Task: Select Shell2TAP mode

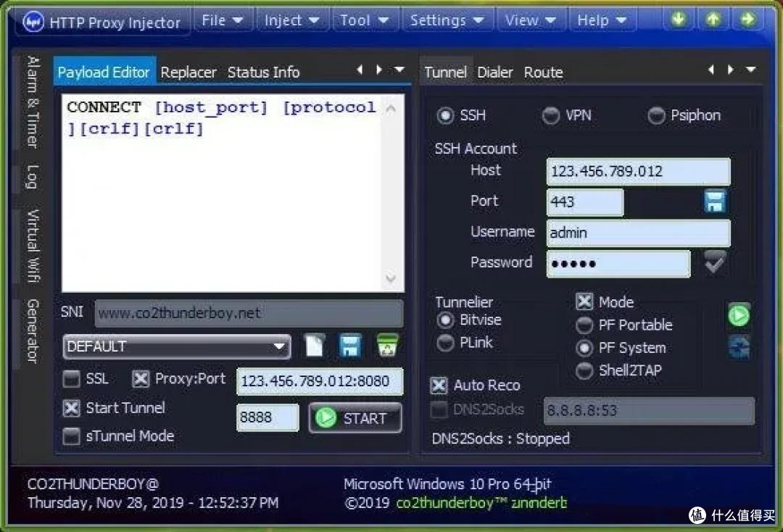Action: point(584,371)
